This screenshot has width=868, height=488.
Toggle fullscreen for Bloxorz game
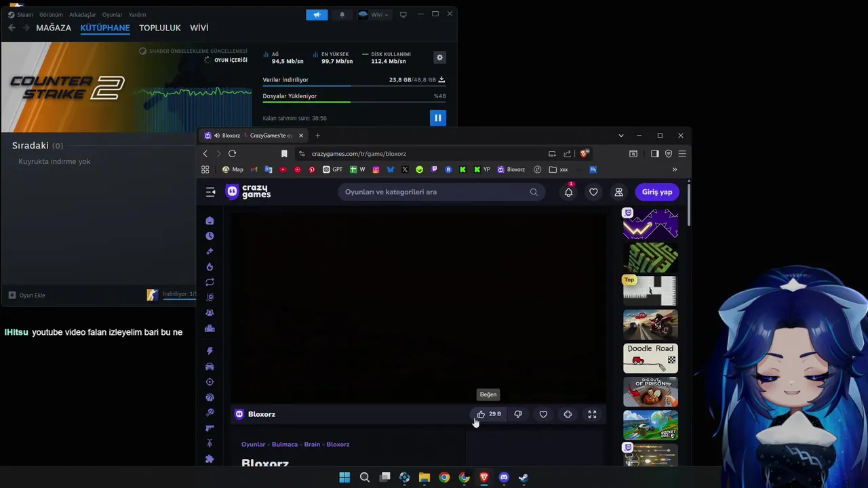592,414
